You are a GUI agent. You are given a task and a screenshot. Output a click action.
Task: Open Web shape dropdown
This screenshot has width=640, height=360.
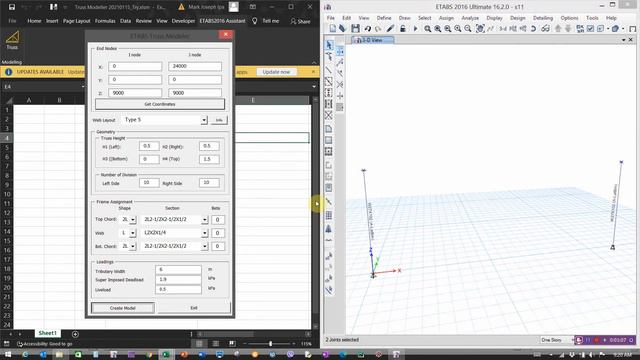(x=133, y=233)
